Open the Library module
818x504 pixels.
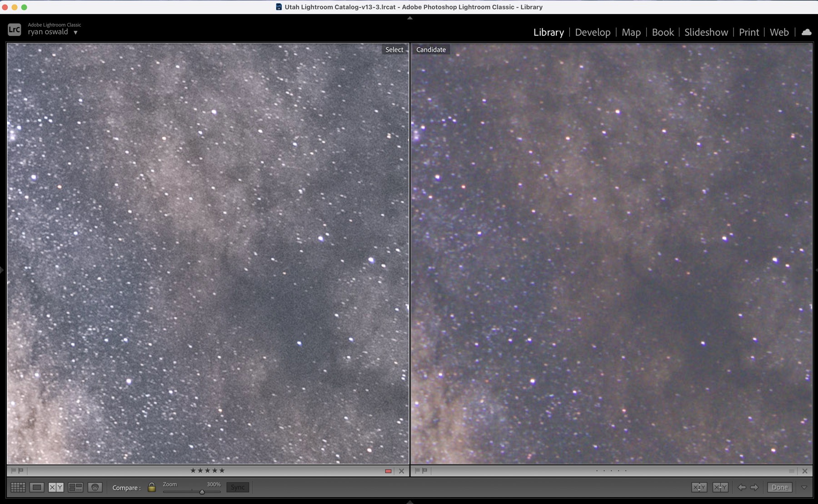pos(549,32)
